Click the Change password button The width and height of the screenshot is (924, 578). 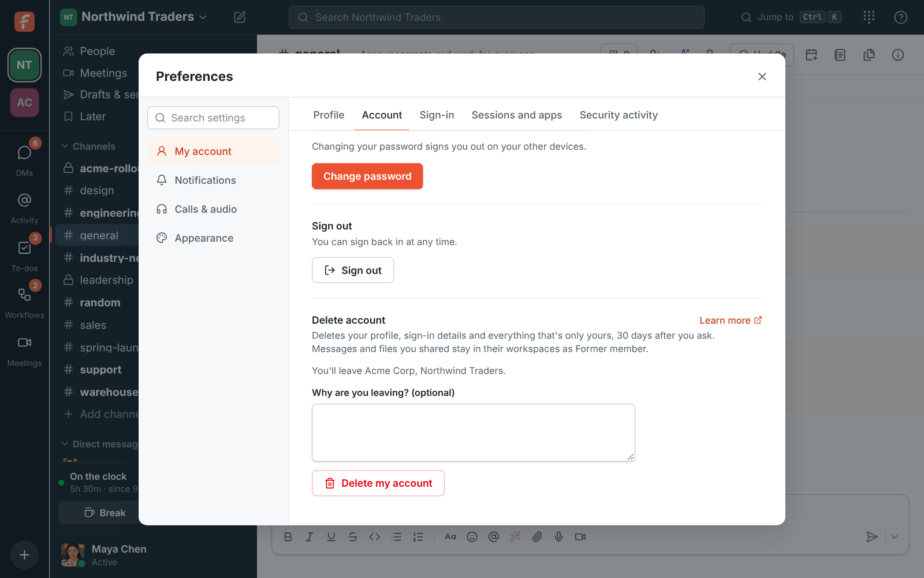click(x=367, y=176)
